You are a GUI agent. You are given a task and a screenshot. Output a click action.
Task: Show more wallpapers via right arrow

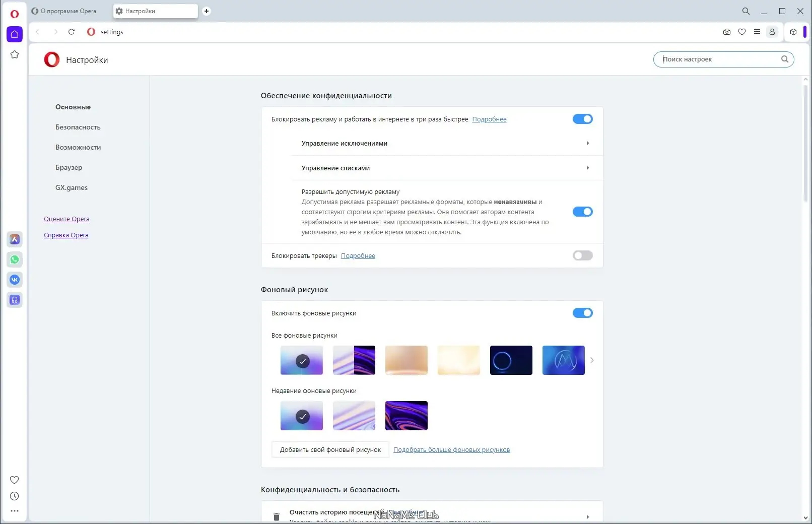pos(592,360)
